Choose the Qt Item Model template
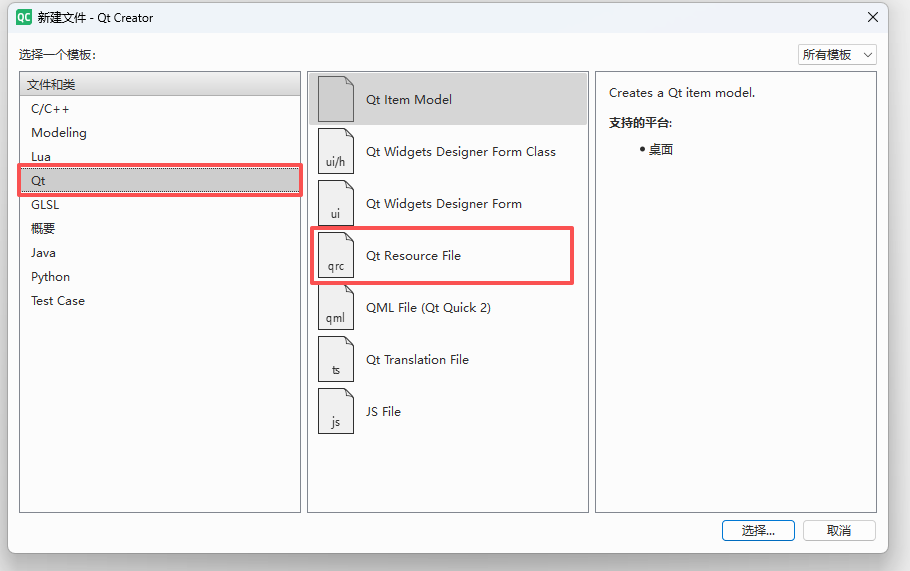Screen dimensions: 910x571 coord(448,99)
